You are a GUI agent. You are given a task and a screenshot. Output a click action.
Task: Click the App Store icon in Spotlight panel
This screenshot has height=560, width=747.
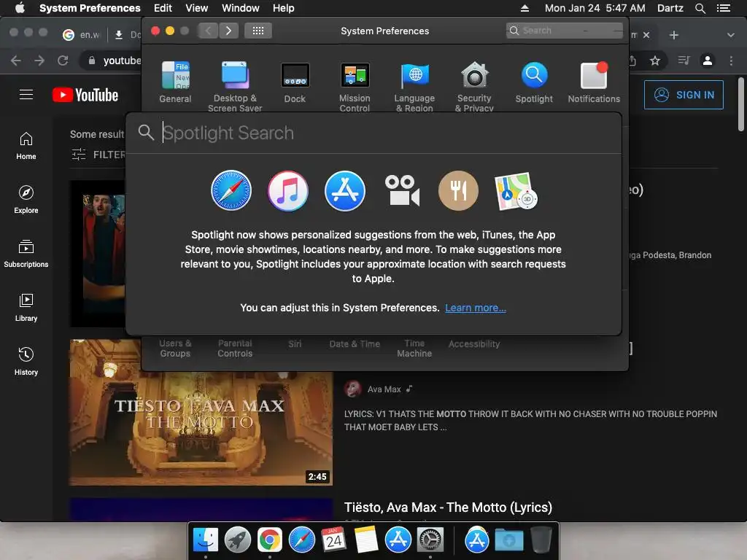(x=345, y=190)
